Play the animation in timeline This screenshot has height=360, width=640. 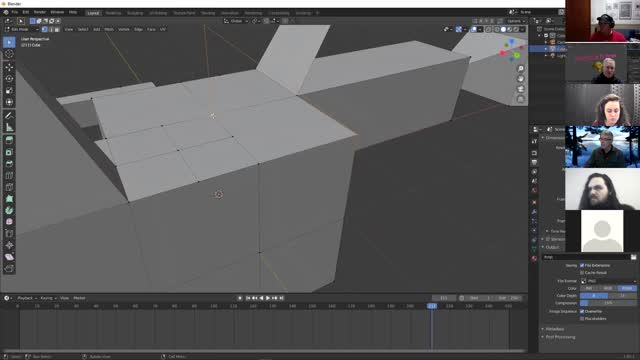point(268,298)
